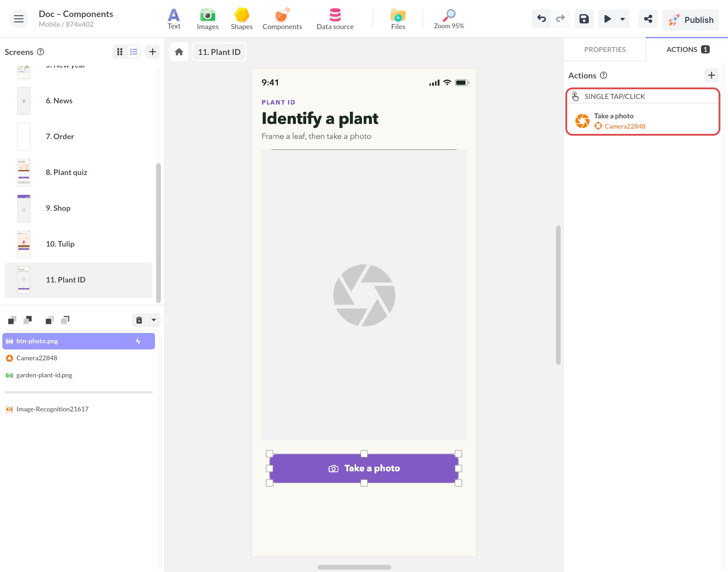Go to the home screen icon
This screenshot has width=728, height=572.
point(179,52)
